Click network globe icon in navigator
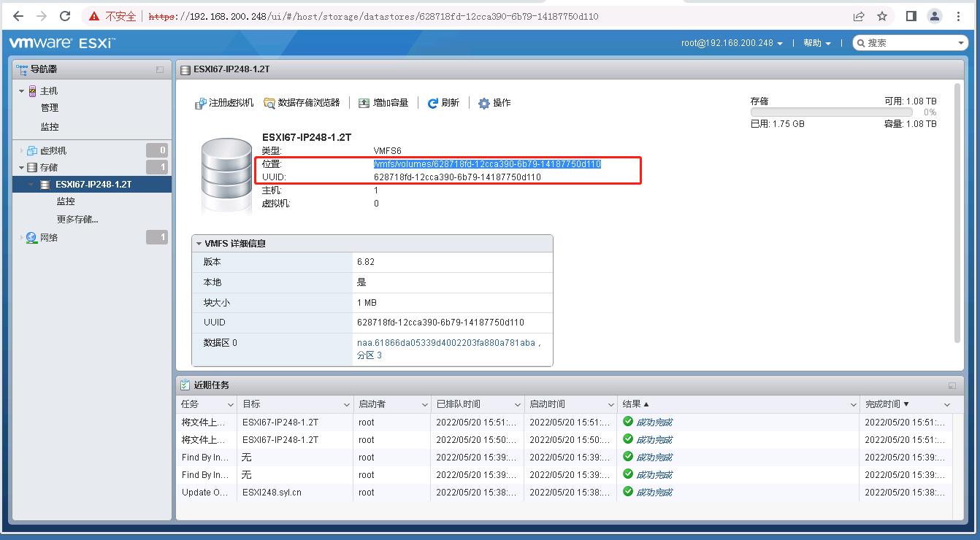 point(31,237)
